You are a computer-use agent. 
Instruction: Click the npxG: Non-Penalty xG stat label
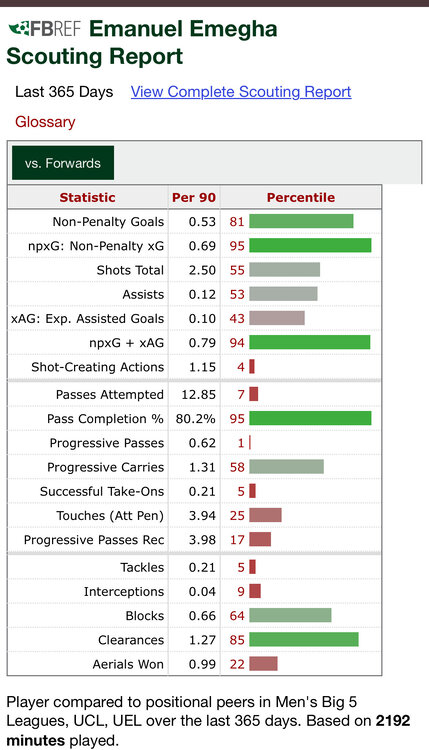96,246
